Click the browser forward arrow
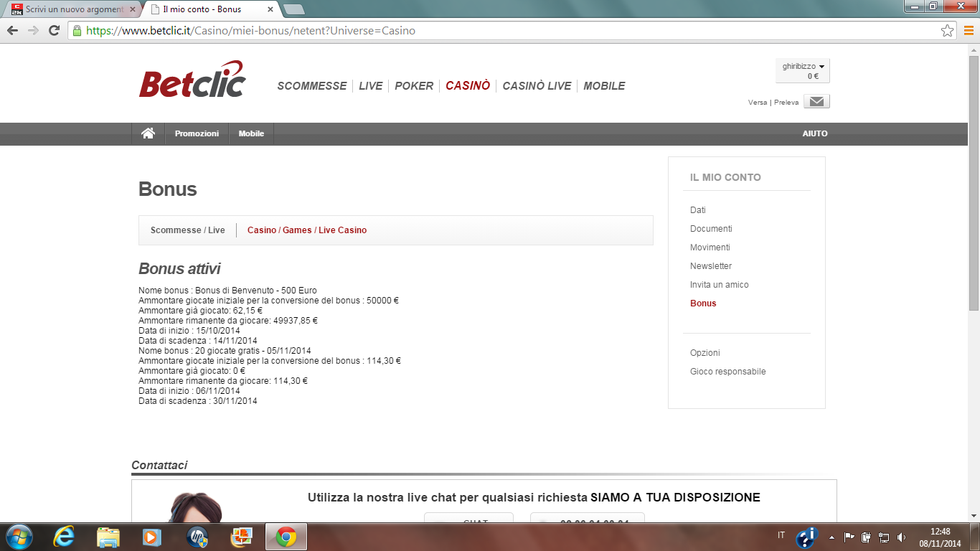Screen dimensions: 980x551 click(33, 31)
